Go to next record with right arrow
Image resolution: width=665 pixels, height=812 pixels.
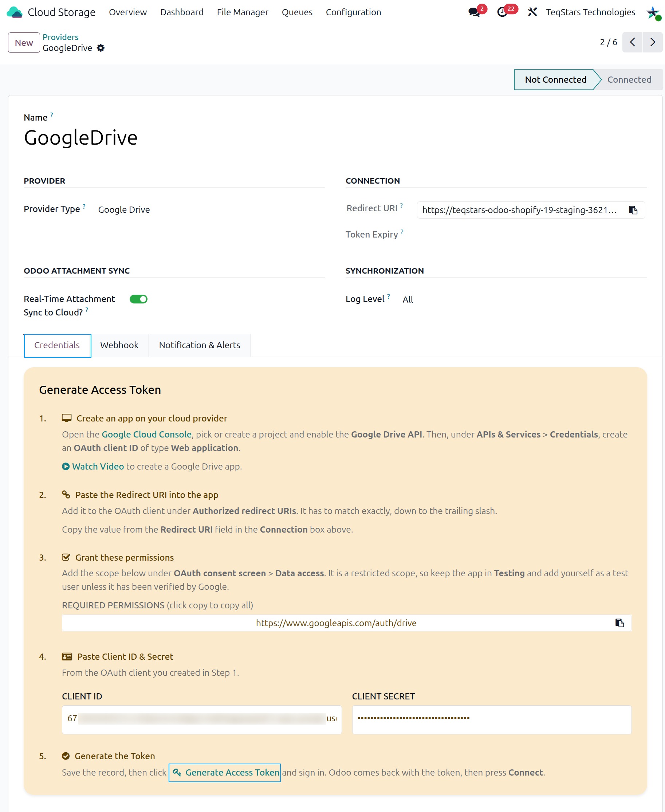click(653, 42)
